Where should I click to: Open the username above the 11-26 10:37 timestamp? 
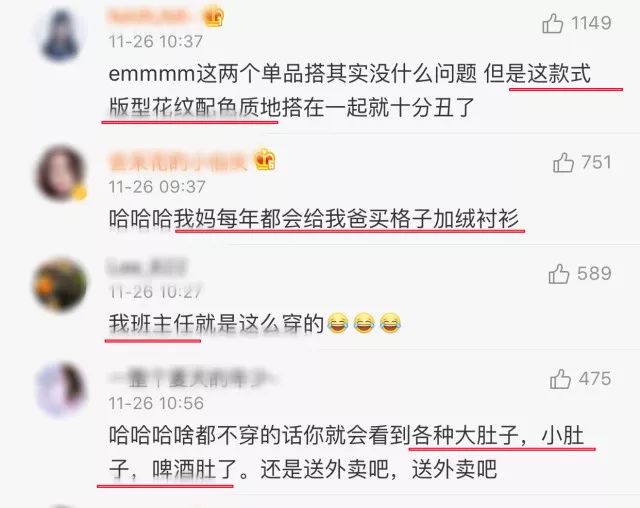149,17
